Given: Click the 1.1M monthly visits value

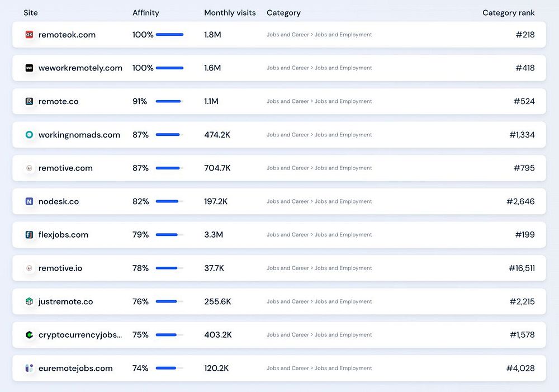Looking at the screenshot, I should pos(211,101).
